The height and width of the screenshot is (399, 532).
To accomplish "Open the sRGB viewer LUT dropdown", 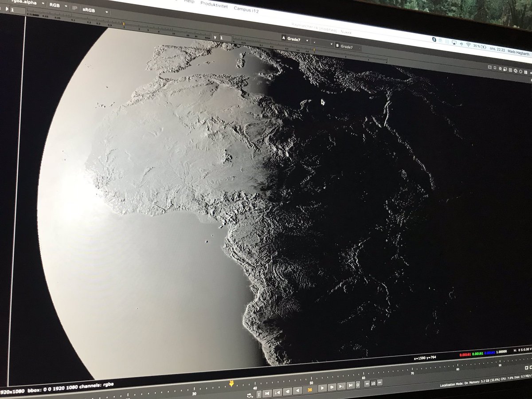I will pyautogui.click(x=95, y=10).
